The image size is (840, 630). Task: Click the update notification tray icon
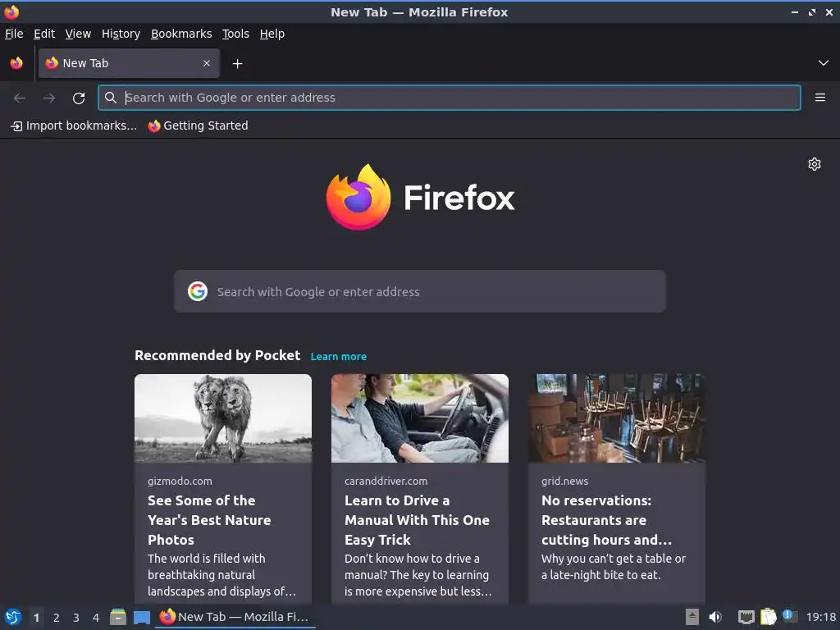790,616
